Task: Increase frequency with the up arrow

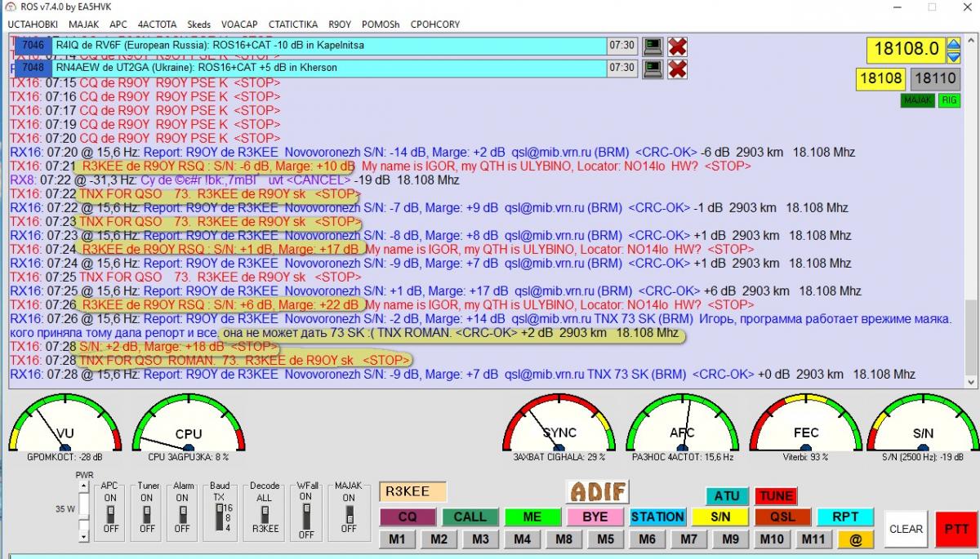Action: (953, 43)
